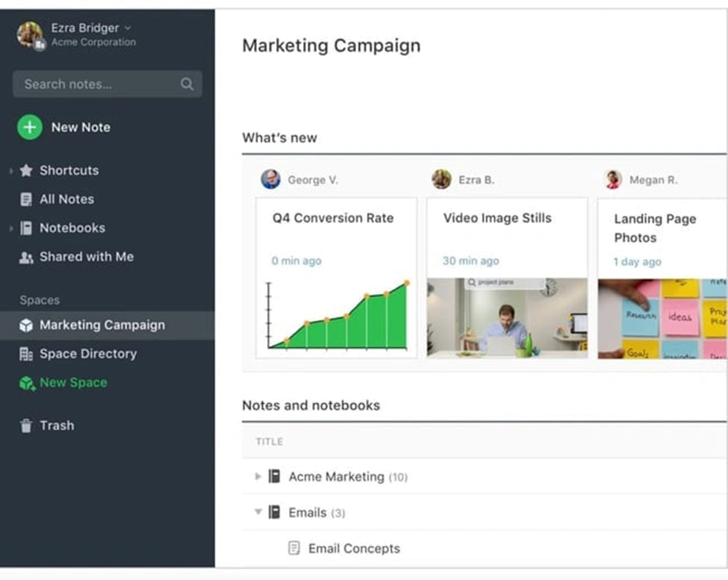Click the Trash can icon
This screenshot has height=580, width=728.
tap(26, 425)
